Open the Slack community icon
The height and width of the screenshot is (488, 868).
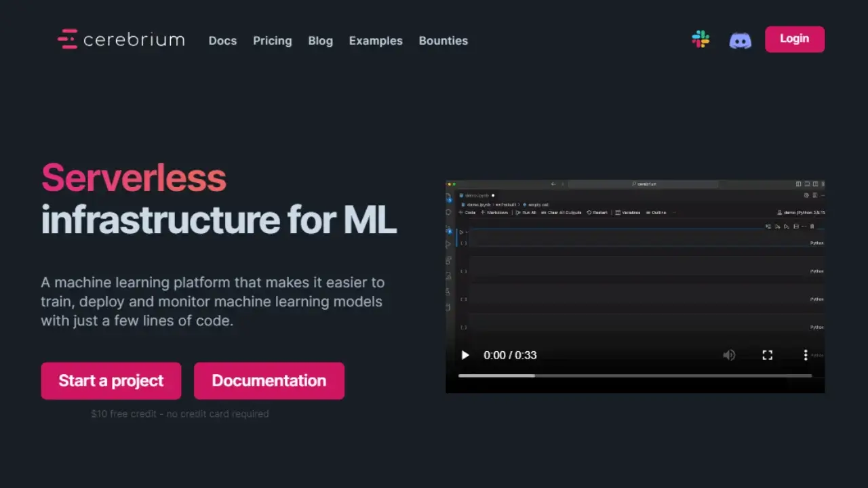click(701, 39)
